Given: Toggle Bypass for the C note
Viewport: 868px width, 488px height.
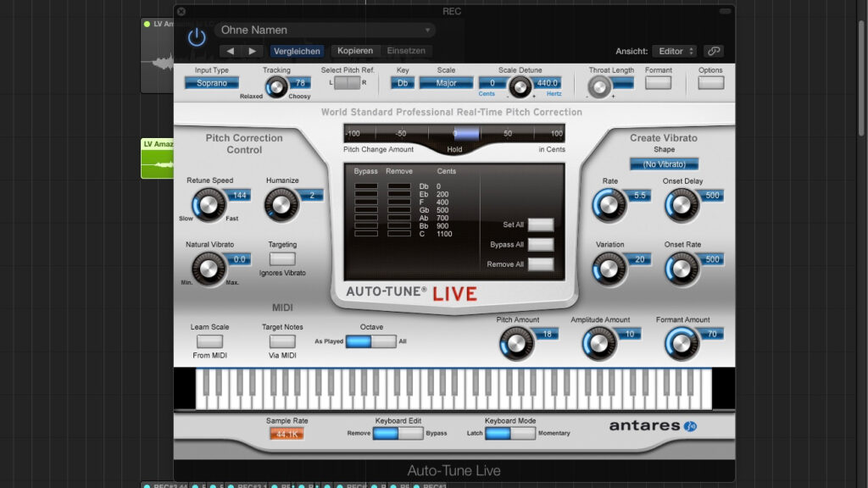Looking at the screenshot, I should 366,234.
